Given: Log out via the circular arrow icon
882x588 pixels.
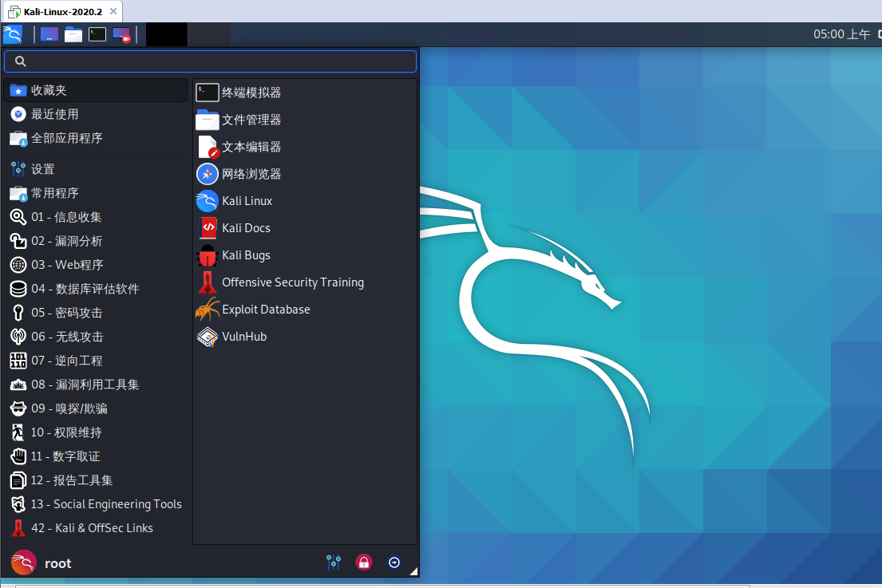Looking at the screenshot, I should 394,562.
